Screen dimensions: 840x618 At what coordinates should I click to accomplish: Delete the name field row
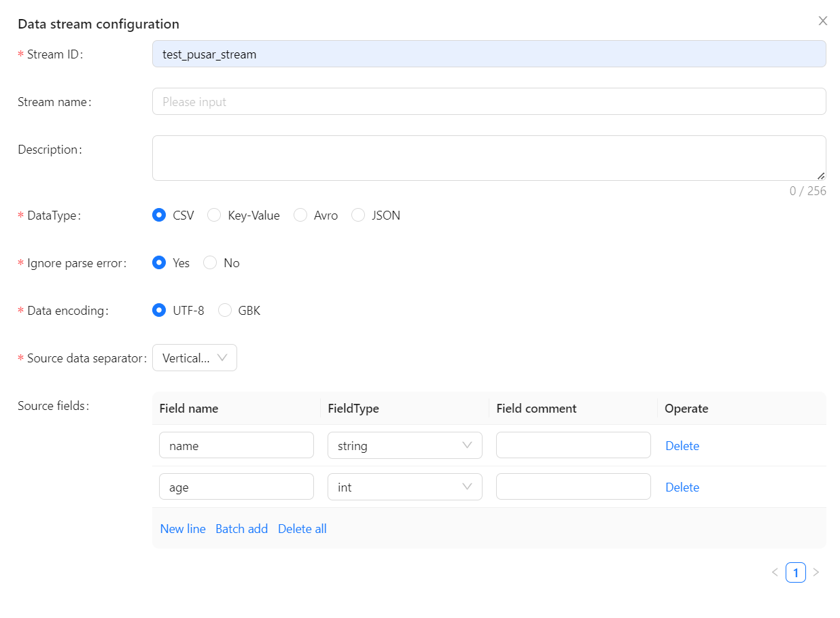(682, 446)
